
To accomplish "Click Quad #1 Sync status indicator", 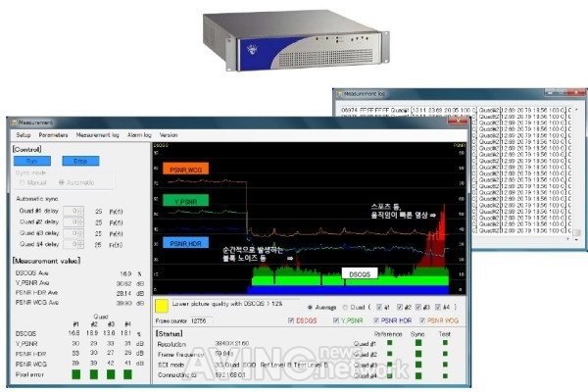I will click(418, 342).
